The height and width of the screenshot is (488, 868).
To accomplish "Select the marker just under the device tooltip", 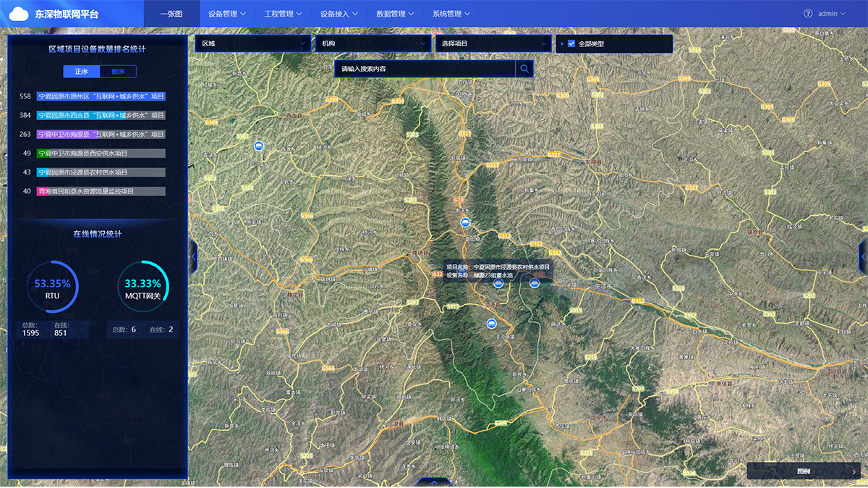I will (x=498, y=283).
